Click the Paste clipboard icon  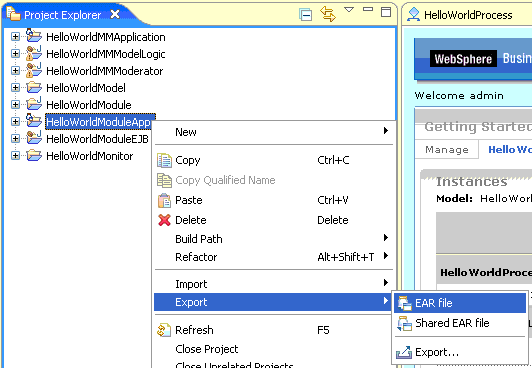[164, 200]
